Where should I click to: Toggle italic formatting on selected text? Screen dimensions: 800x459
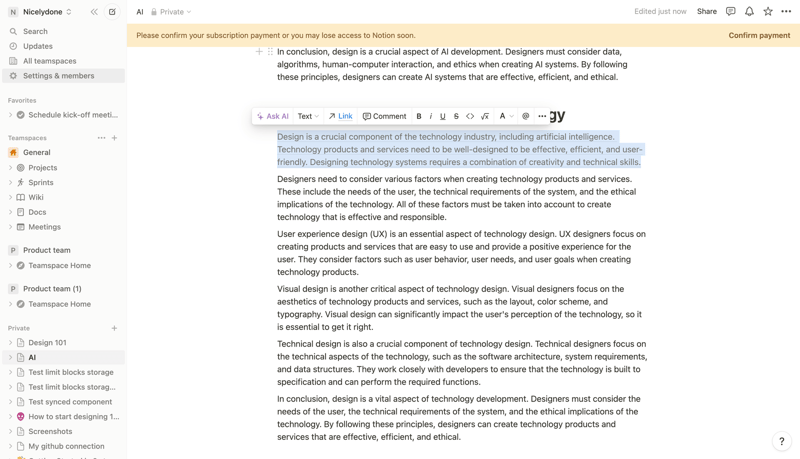click(431, 116)
